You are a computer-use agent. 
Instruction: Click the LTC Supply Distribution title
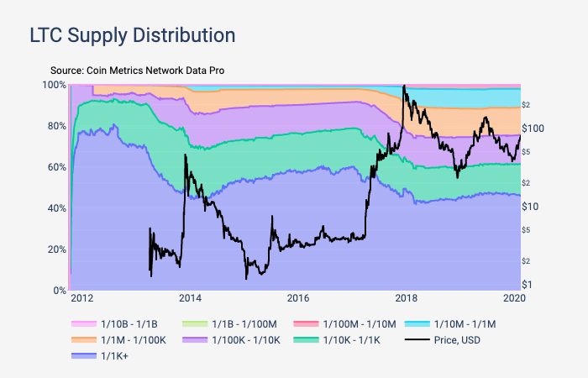click(131, 35)
